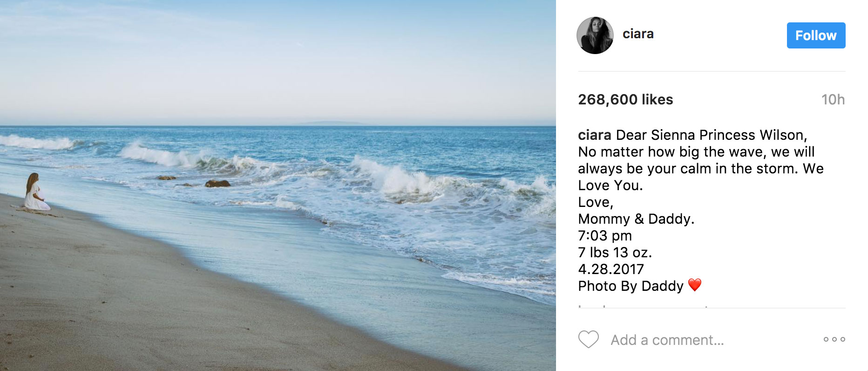
Task: Click the 4.28.2017 date in caption
Action: [x=610, y=269]
